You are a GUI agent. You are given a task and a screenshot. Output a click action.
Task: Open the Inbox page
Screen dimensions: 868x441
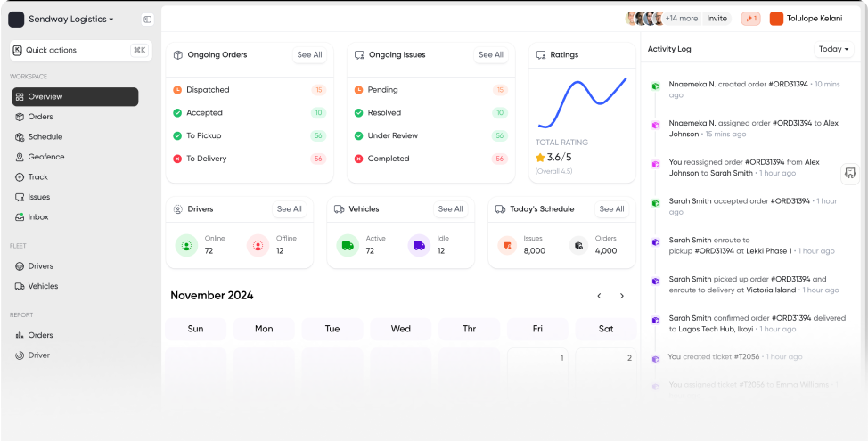(x=32, y=217)
